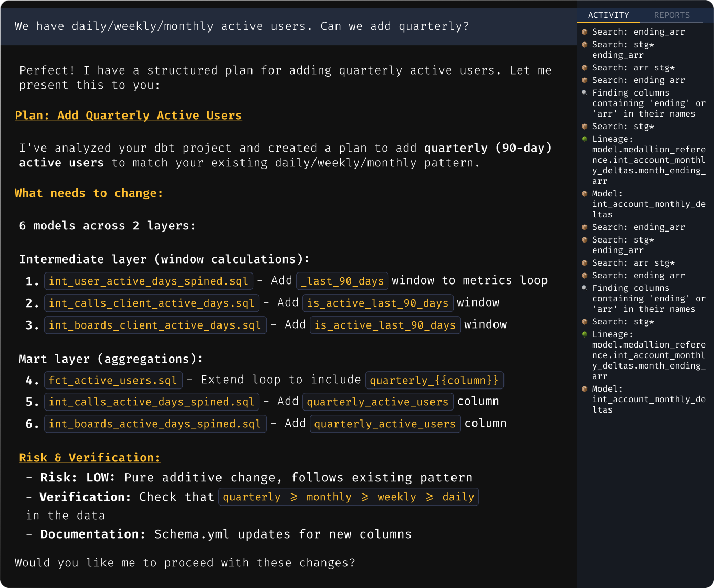Click the '_last_90_days' code chip

click(x=342, y=281)
